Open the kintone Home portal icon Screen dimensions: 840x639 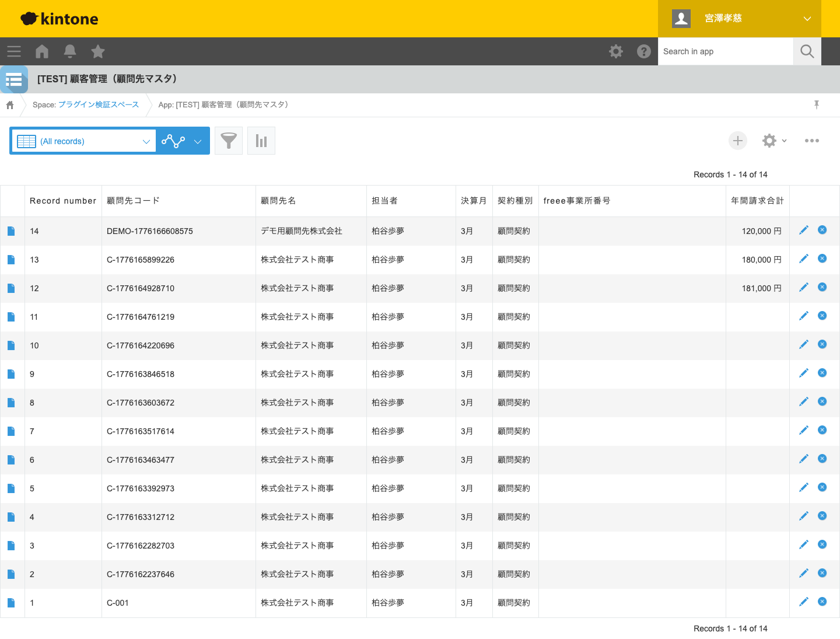[x=42, y=51]
